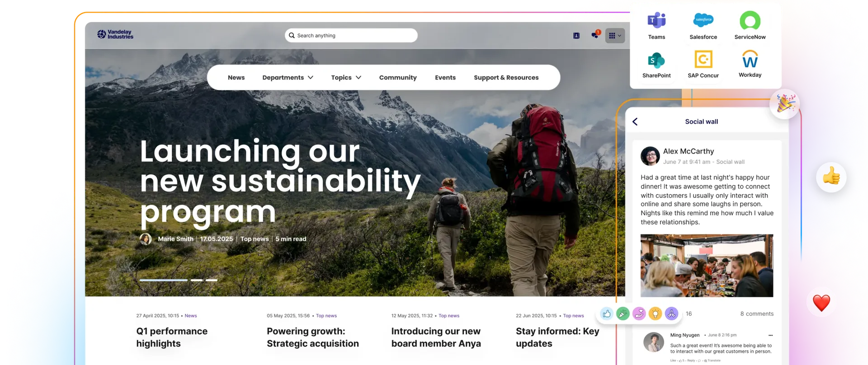The height and width of the screenshot is (365, 868).
Task: Launch the SAP Concur app
Action: 703,60
